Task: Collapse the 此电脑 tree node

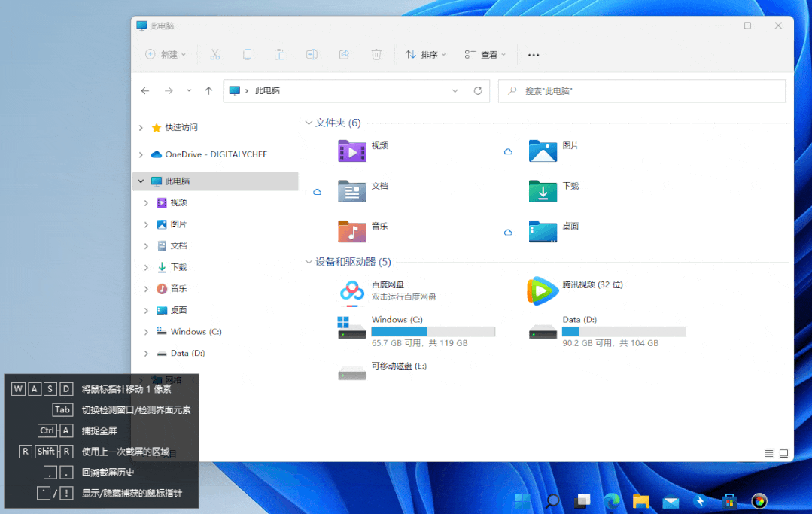Action: (x=141, y=181)
